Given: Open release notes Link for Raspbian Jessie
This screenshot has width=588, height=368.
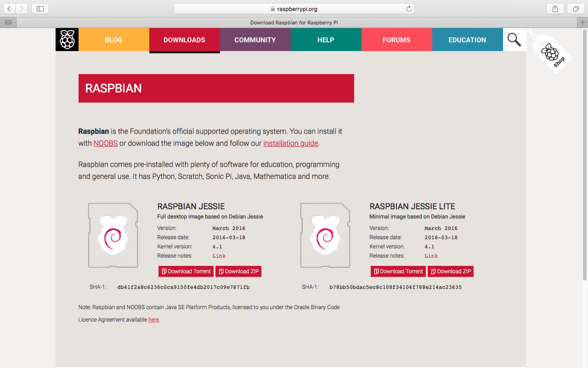Looking at the screenshot, I should coord(219,256).
